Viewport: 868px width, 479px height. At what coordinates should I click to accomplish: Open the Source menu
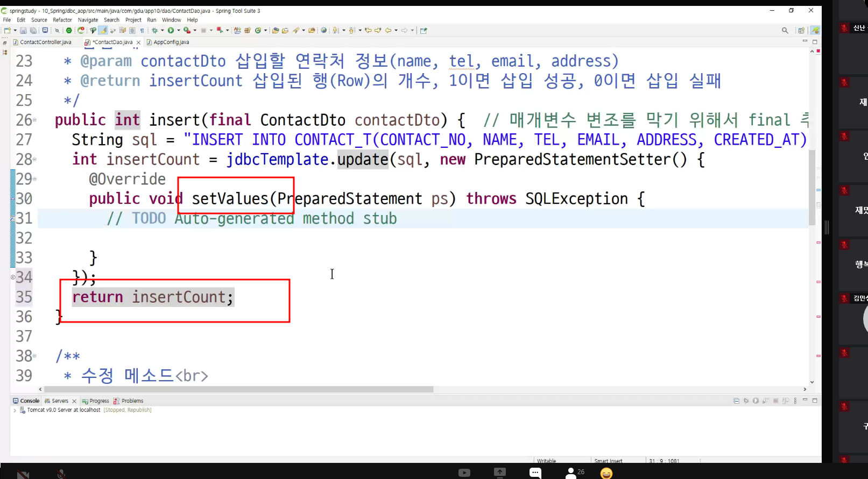coord(39,20)
